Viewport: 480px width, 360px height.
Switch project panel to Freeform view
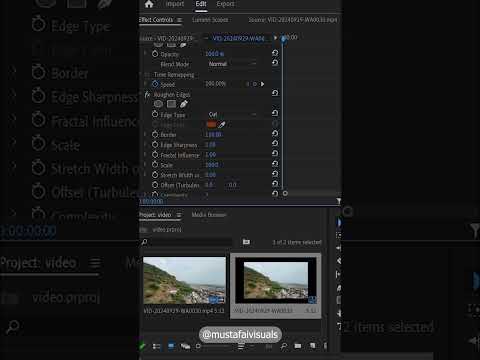tap(185, 347)
